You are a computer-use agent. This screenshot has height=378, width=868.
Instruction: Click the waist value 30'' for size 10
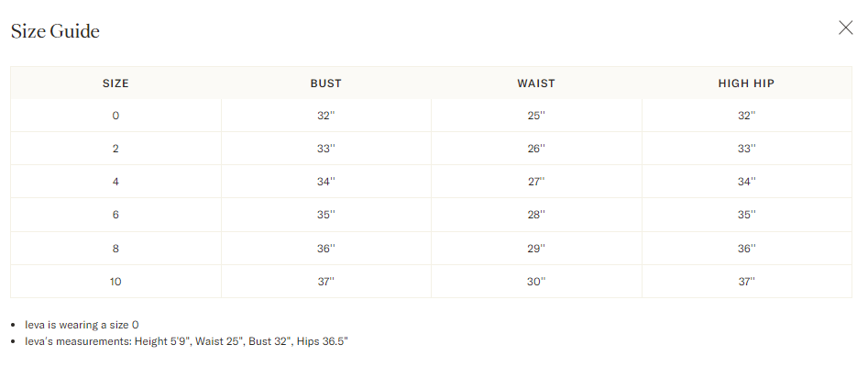pos(536,281)
